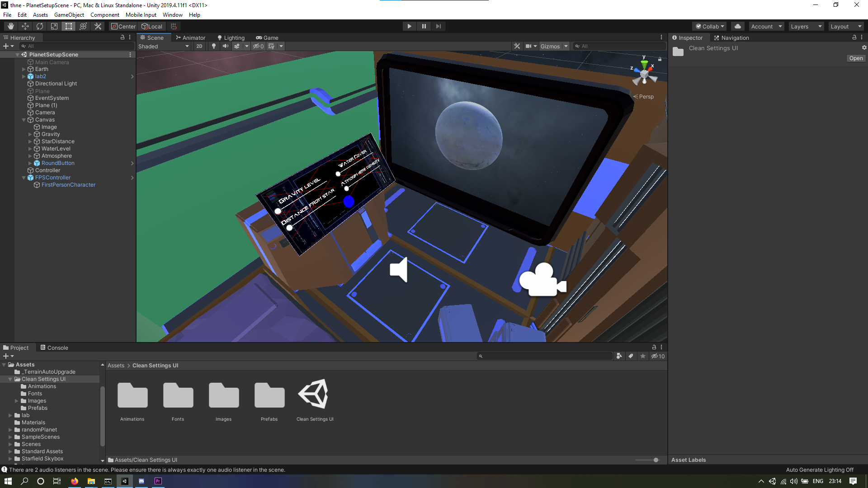The image size is (868, 488).
Task: Open the Layers dropdown
Action: tap(806, 26)
